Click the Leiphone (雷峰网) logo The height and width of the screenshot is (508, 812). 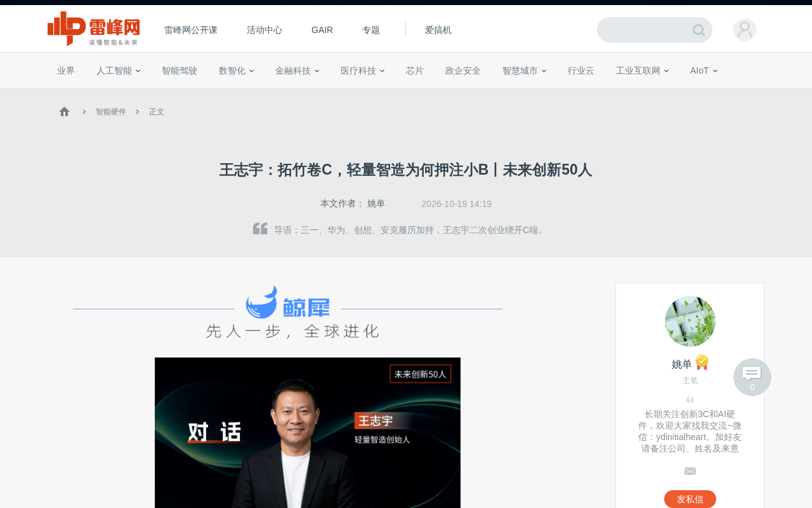pyautogui.click(x=93, y=29)
